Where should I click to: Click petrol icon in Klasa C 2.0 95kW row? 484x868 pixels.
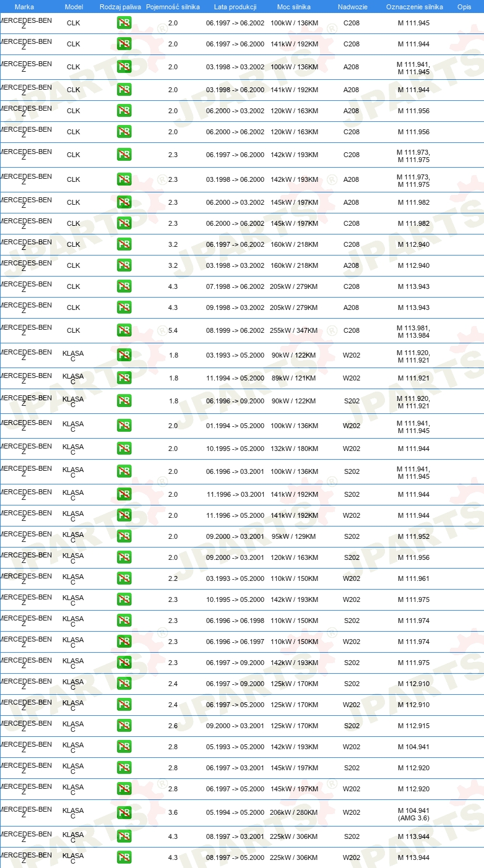coord(124,536)
